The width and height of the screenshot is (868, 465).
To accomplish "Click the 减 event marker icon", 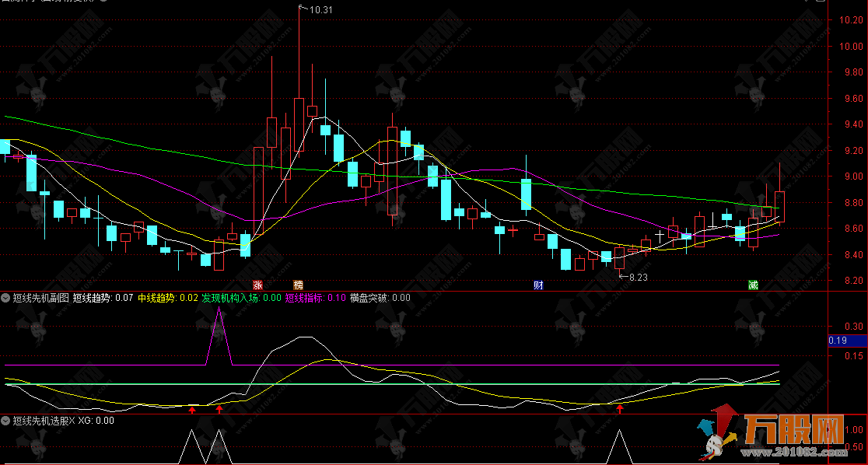I will point(753,285).
